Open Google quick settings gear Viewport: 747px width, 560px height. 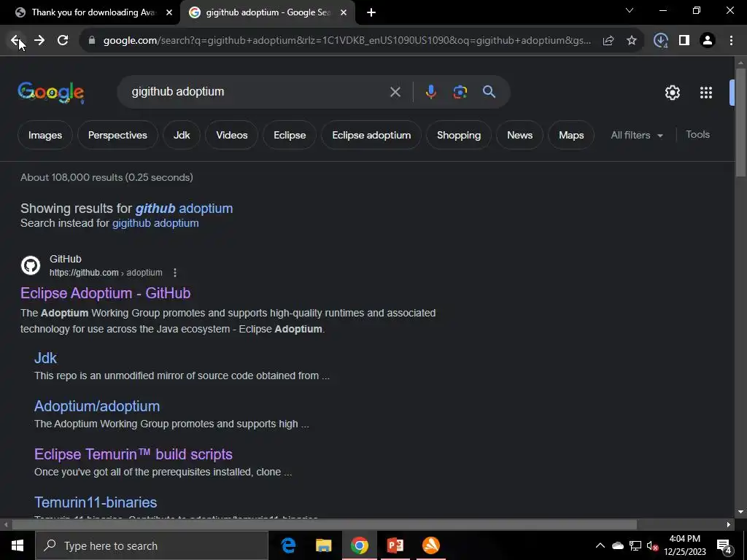tap(672, 93)
